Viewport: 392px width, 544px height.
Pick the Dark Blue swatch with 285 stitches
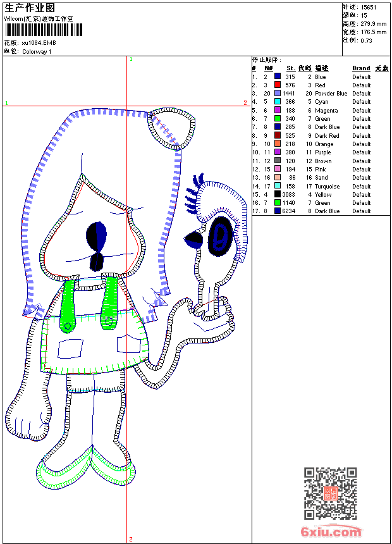(278, 127)
